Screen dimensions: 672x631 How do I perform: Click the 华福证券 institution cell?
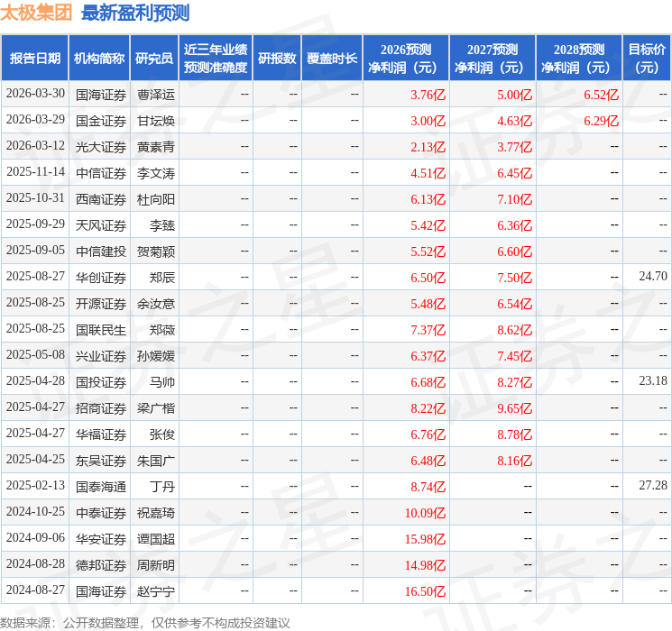pos(101,434)
